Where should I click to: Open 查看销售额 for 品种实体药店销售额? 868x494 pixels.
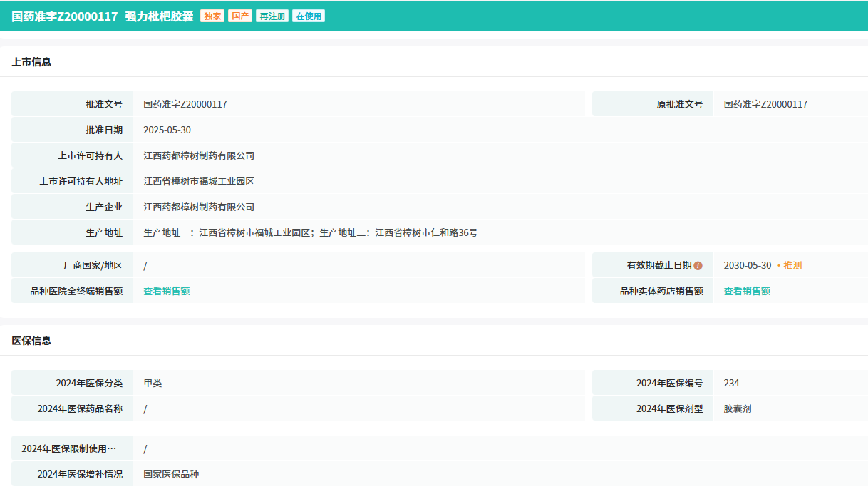pyautogui.click(x=747, y=291)
